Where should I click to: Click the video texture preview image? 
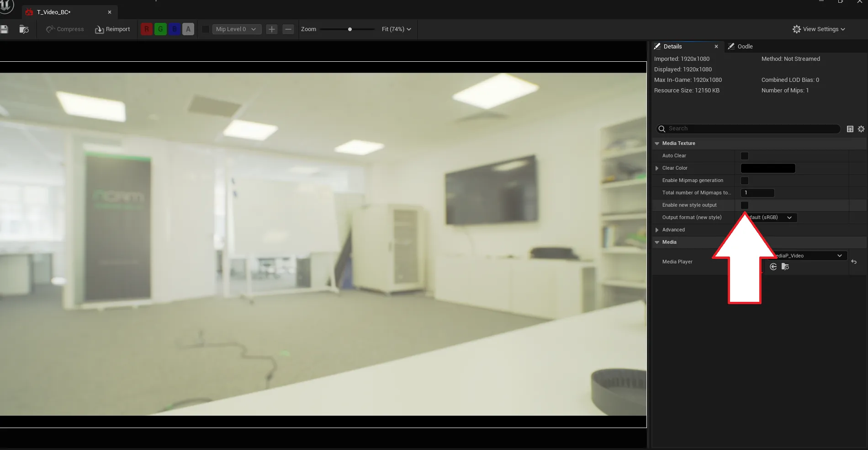(323, 244)
